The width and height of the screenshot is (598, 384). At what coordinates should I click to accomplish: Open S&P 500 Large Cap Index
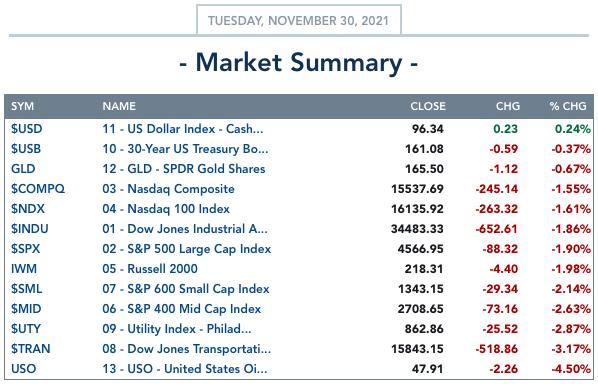(x=186, y=249)
